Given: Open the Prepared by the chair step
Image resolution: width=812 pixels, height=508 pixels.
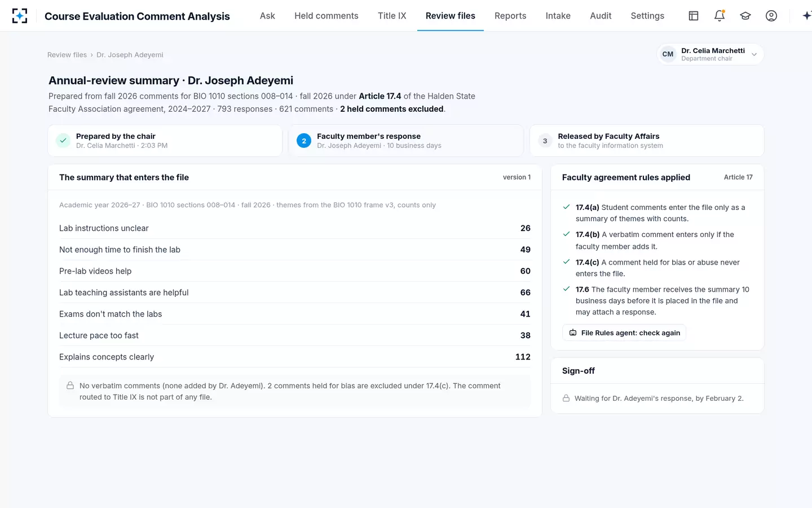Looking at the screenshot, I should 165,141.
